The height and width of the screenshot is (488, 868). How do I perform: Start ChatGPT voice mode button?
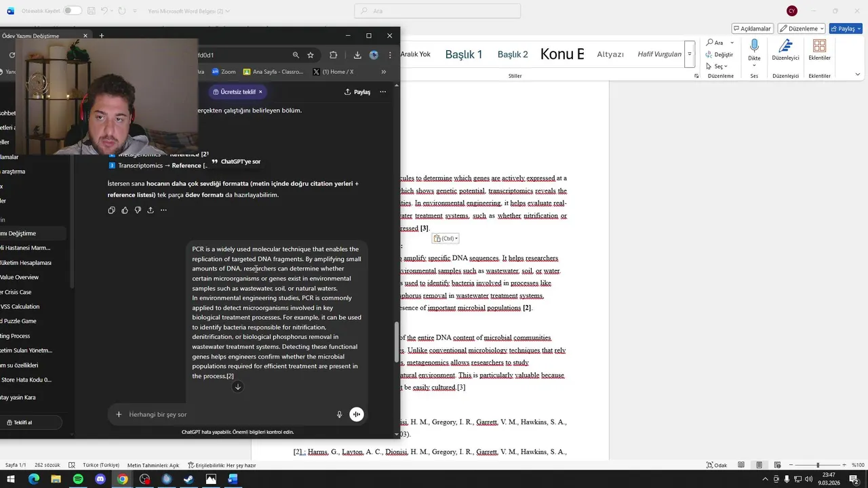click(357, 414)
